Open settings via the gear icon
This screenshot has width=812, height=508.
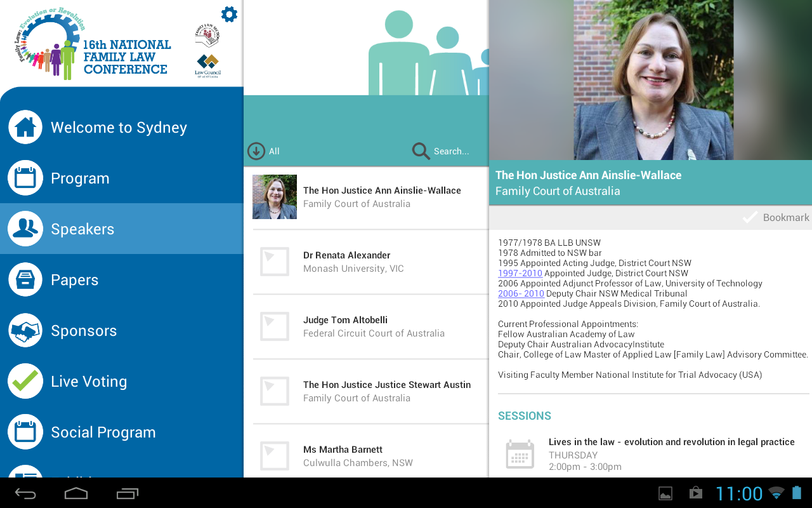pyautogui.click(x=229, y=14)
